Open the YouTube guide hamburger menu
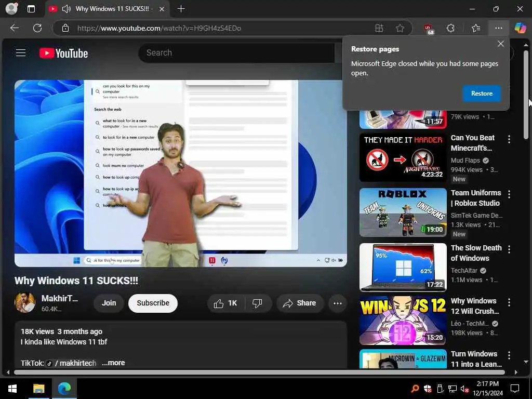The height and width of the screenshot is (399, 532). (21, 52)
